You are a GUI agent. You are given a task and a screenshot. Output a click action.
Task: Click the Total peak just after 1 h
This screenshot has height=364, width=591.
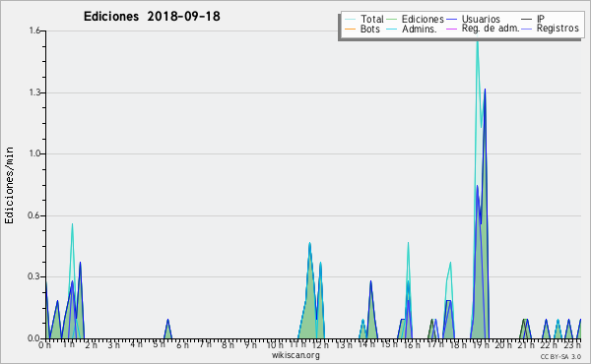tap(72, 224)
